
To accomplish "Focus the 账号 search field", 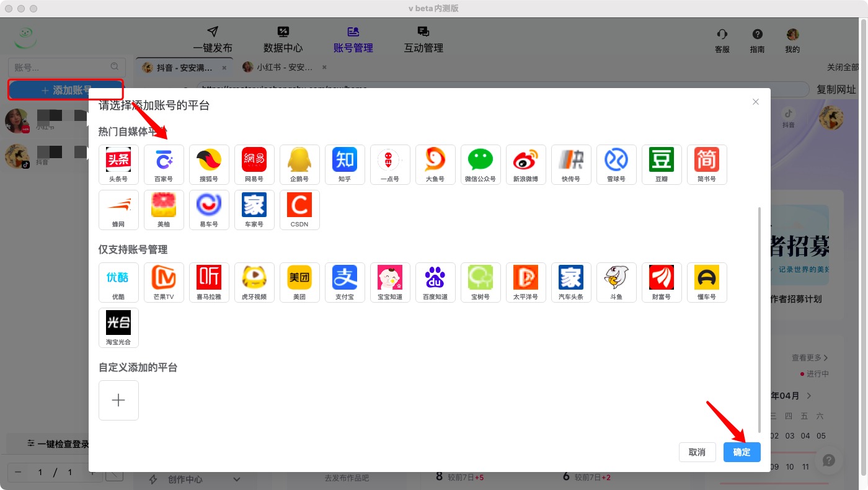I will click(x=66, y=67).
